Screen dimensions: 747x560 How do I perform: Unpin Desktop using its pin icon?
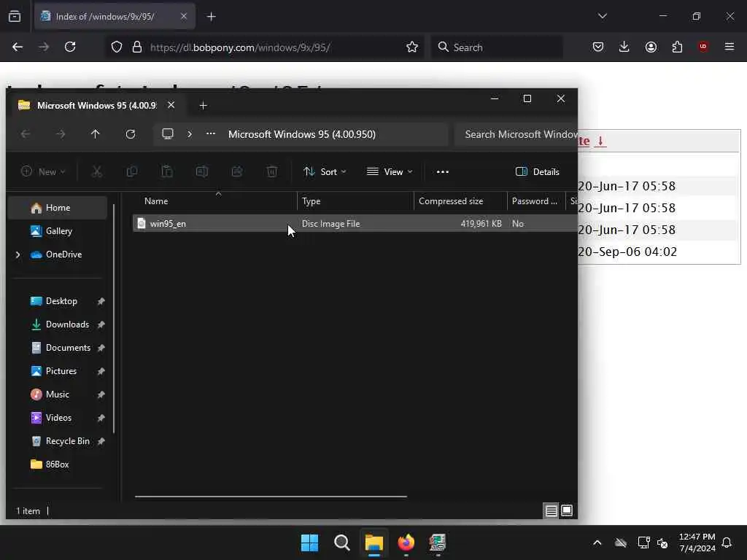[x=101, y=301]
